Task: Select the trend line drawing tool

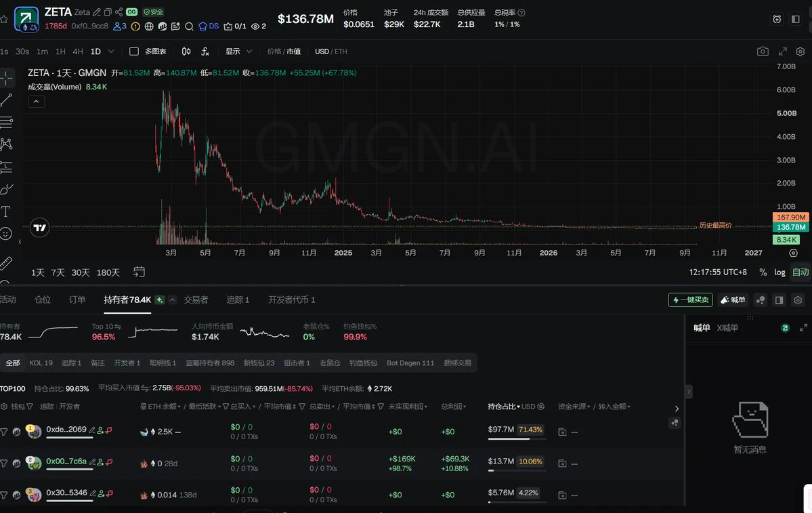Action: point(6,100)
